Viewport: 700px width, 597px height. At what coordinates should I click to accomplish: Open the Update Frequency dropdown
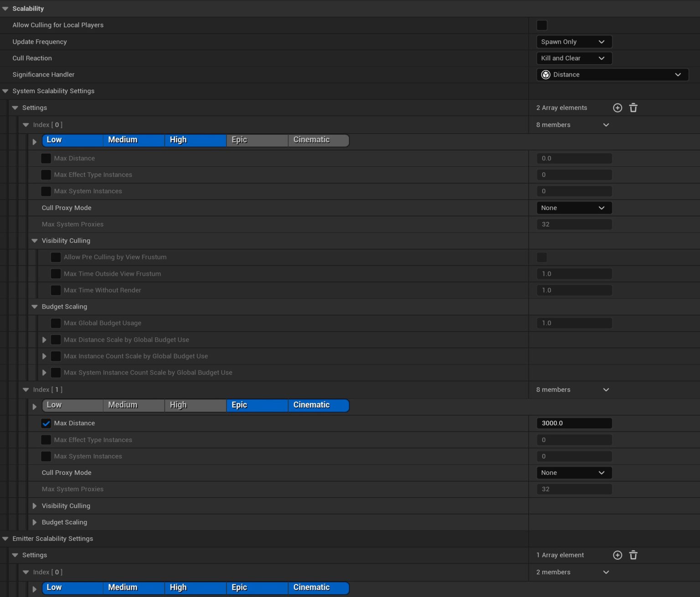point(574,41)
